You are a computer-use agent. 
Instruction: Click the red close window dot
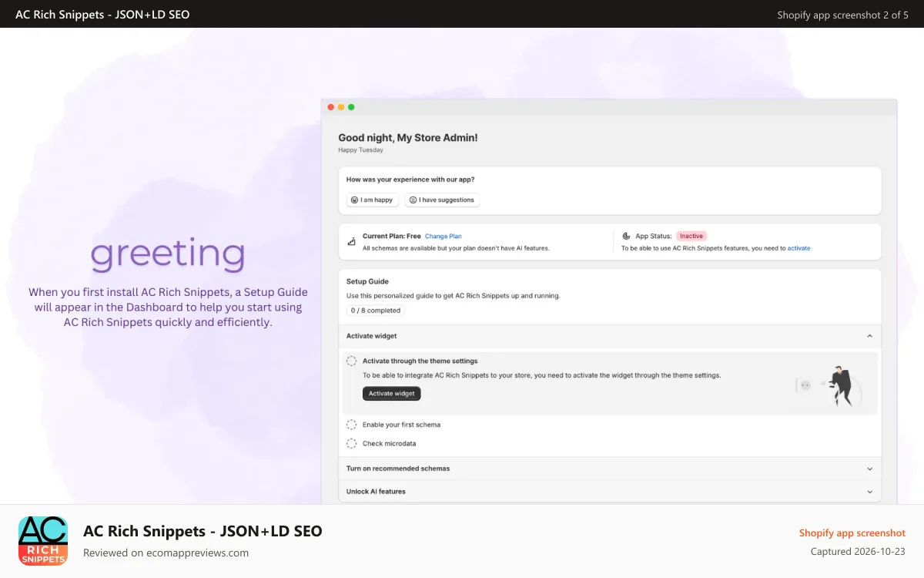click(x=331, y=107)
